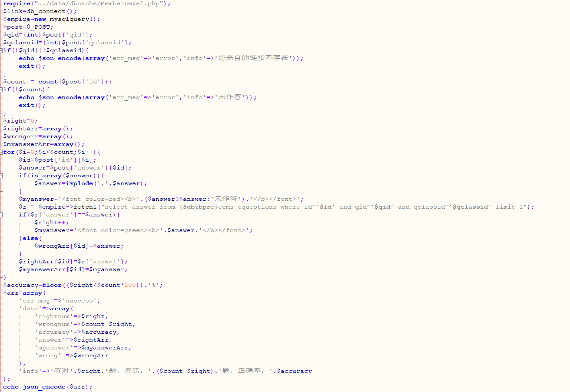Click the 'err_msg'=>'success', line
The height and width of the screenshot is (392, 570).
click(x=60, y=301)
